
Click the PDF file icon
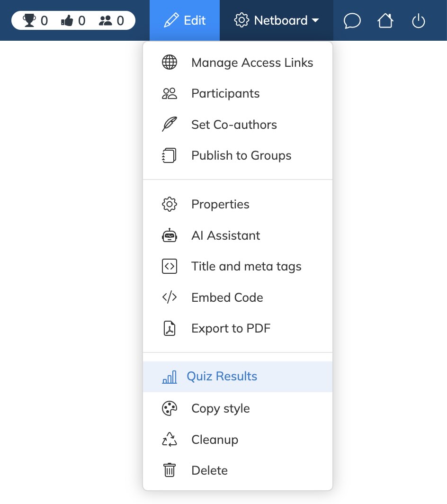tap(170, 328)
